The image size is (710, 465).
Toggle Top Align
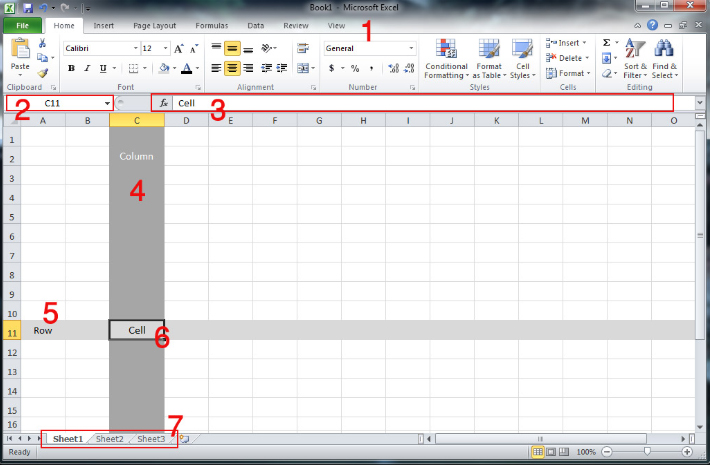click(x=216, y=48)
